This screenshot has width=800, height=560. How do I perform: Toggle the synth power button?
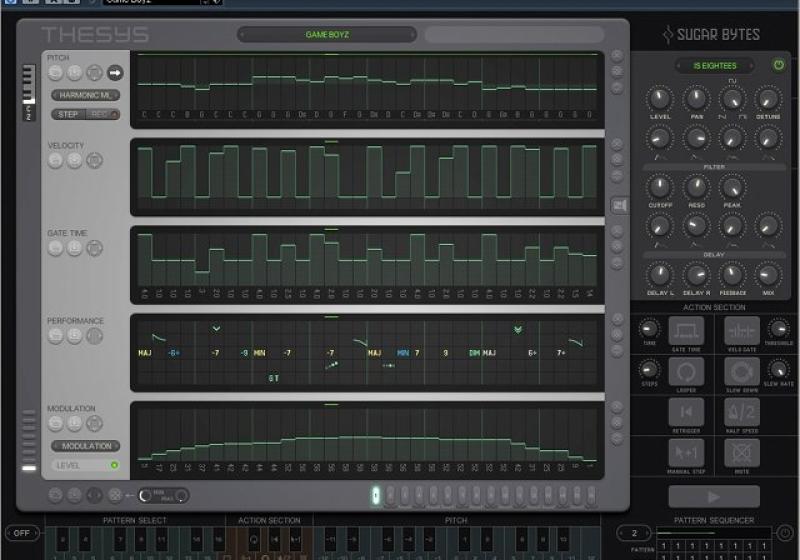(779, 65)
